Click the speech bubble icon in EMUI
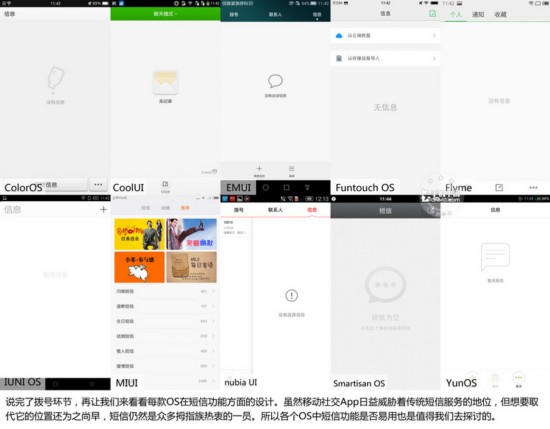The width and height of the screenshot is (550, 429). [x=275, y=81]
